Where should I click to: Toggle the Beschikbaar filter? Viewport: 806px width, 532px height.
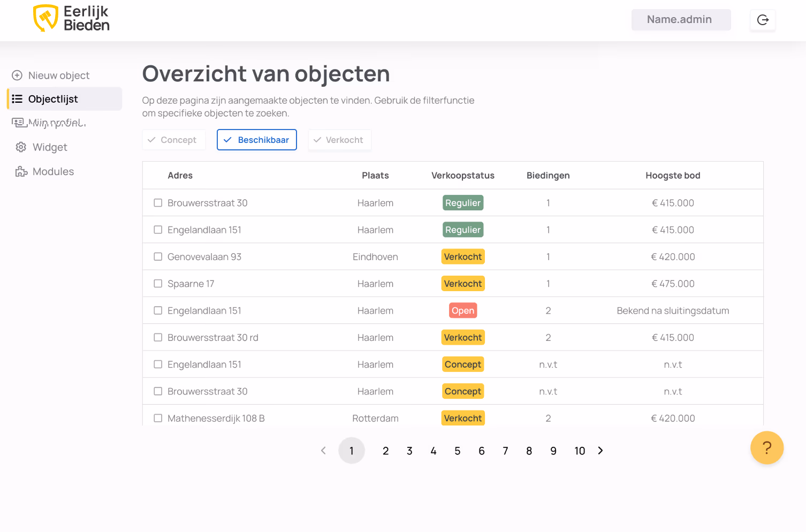[257, 140]
